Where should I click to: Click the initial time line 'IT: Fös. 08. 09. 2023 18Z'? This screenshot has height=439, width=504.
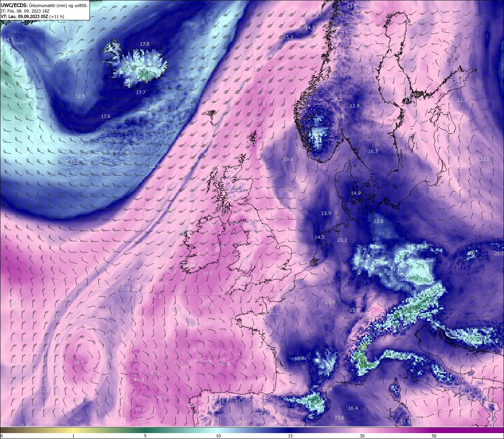pos(26,11)
